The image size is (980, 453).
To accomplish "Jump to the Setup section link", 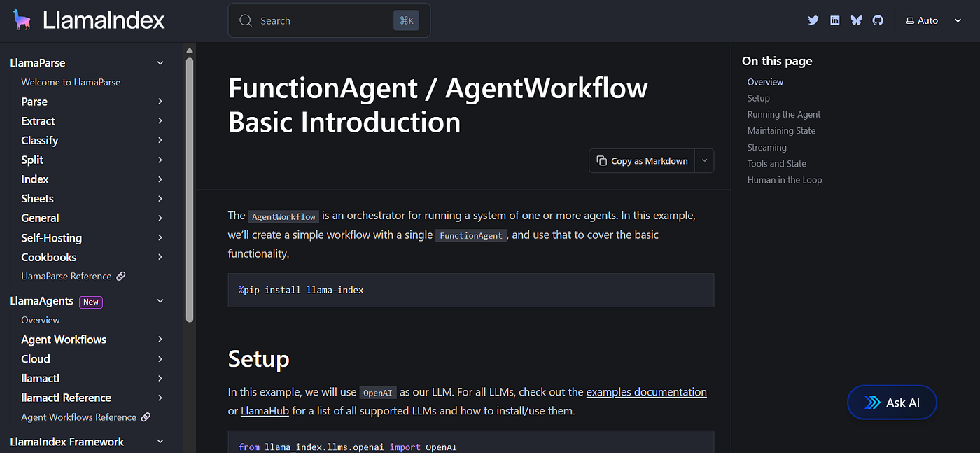I will 758,98.
